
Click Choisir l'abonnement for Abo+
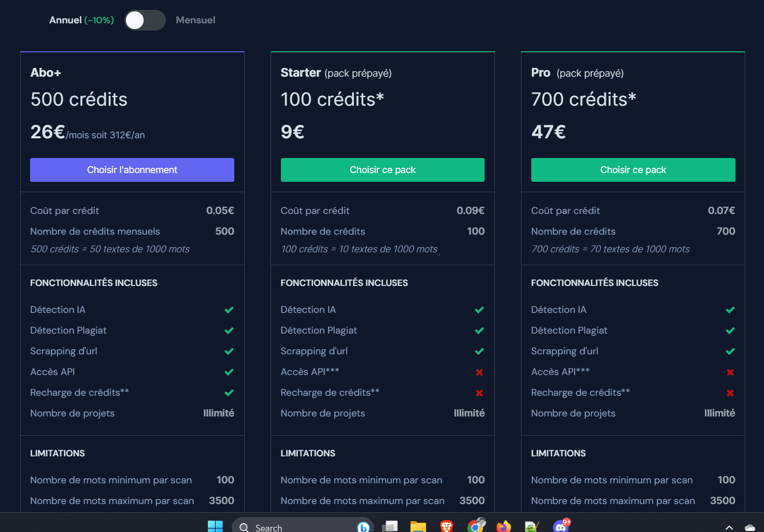pos(132,170)
